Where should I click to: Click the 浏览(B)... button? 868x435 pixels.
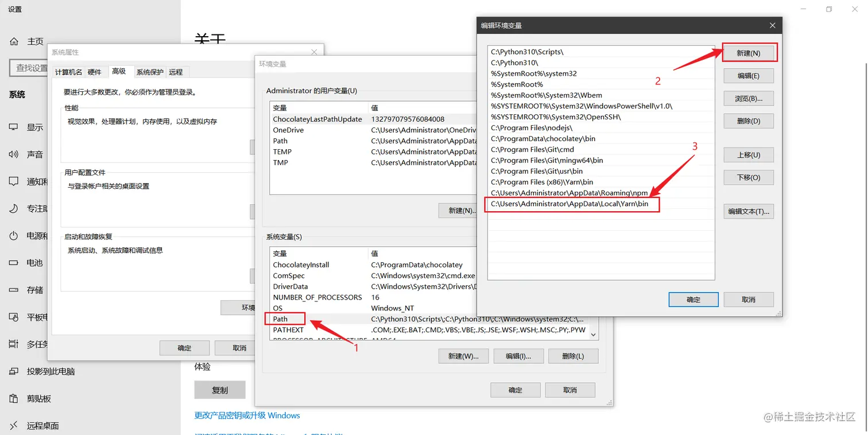click(749, 99)
